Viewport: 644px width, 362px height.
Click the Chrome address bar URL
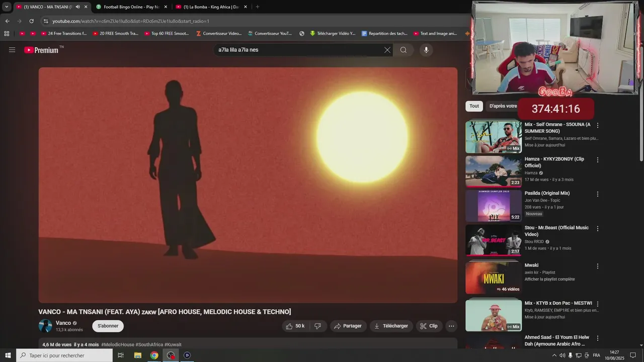tap(131, 21)
